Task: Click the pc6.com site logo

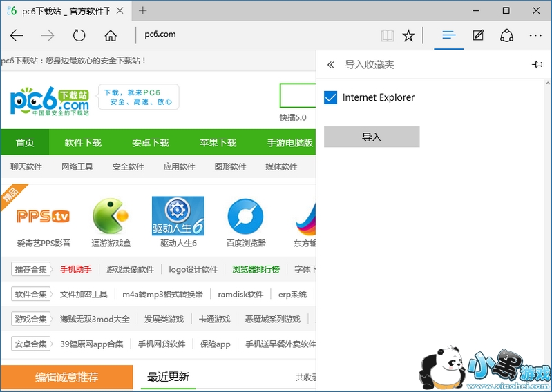Action: pyautogui.click(x=50, y=101)
